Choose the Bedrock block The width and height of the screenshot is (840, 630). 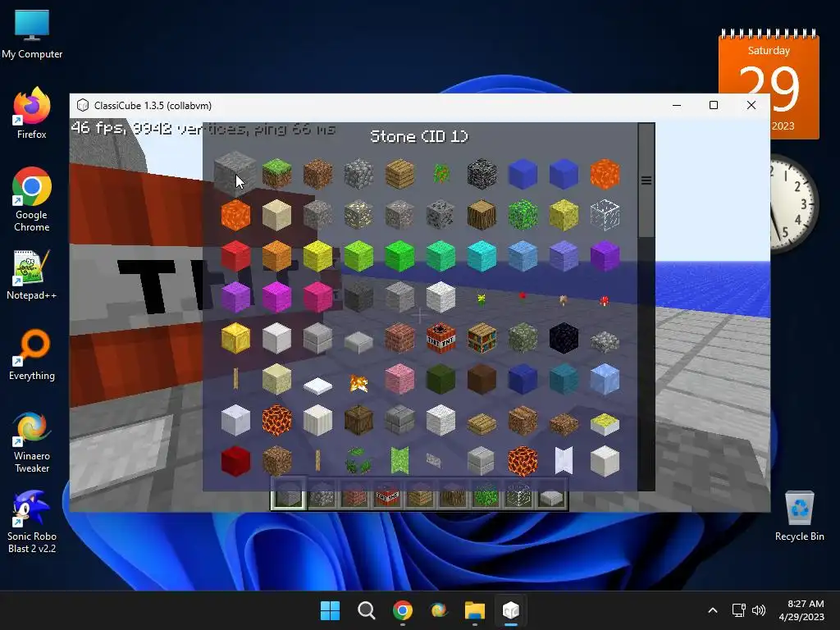click(x=482, y=174)
